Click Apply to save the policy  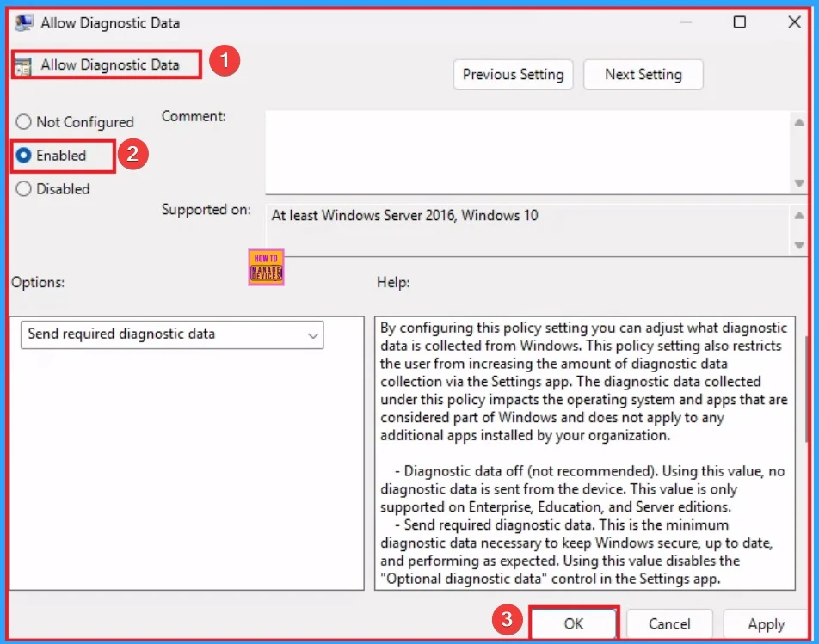pos(765,624)
